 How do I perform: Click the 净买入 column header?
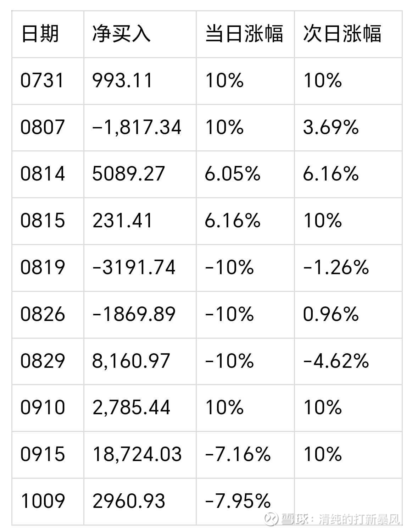coord(122,34)
